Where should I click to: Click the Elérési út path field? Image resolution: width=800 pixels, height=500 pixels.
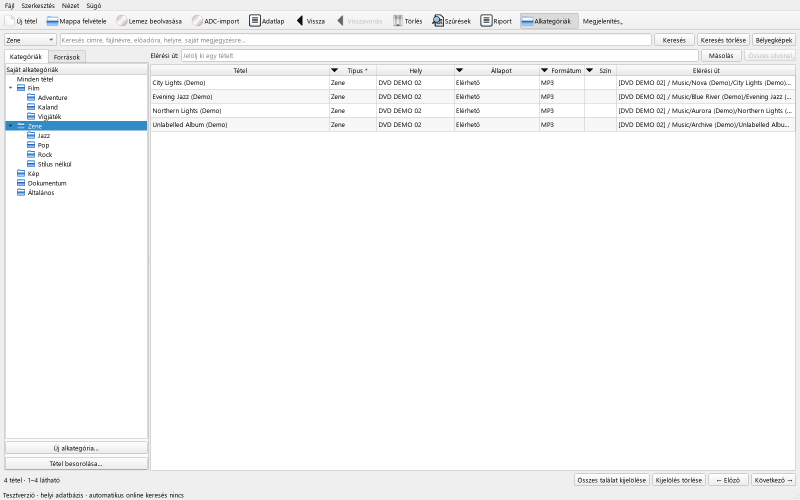tap(440, 55)
